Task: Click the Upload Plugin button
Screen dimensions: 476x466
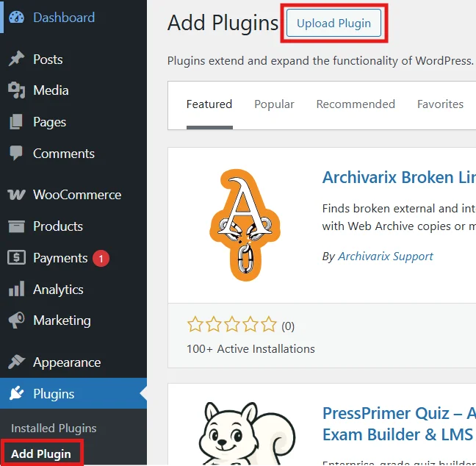Action: [333, 23]
